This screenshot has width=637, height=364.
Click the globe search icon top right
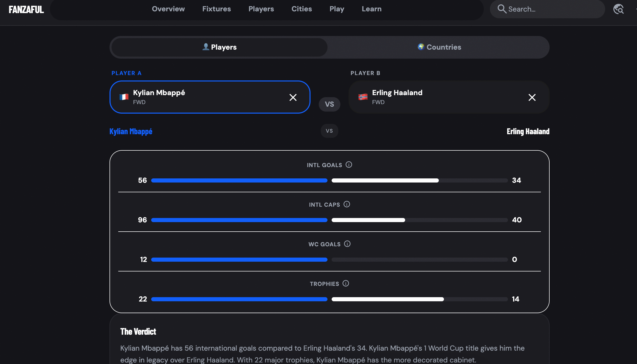point(618,9)
